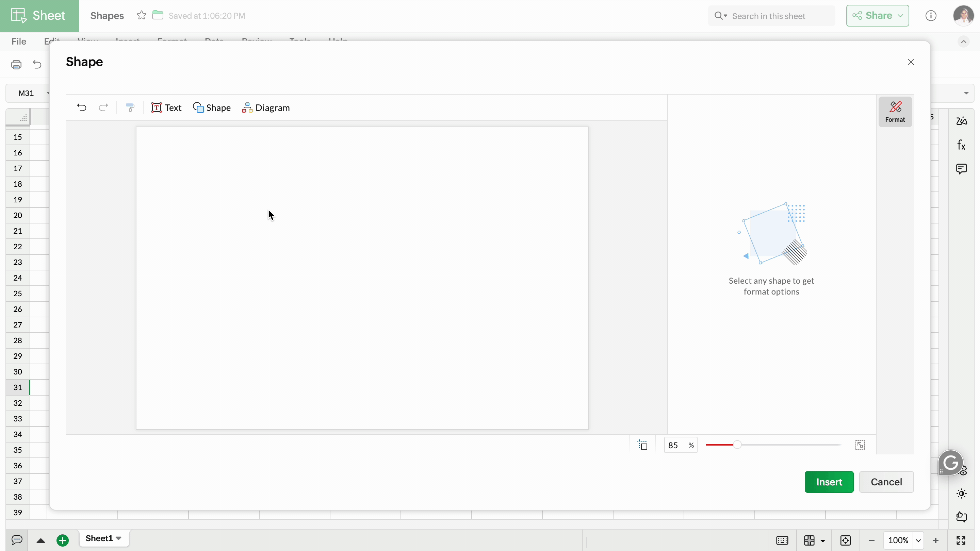The height and width of the screenshot is (551, 980).
Task: Open the fx functions side panel
Action: pyautogui.click(x=961, y=145)
